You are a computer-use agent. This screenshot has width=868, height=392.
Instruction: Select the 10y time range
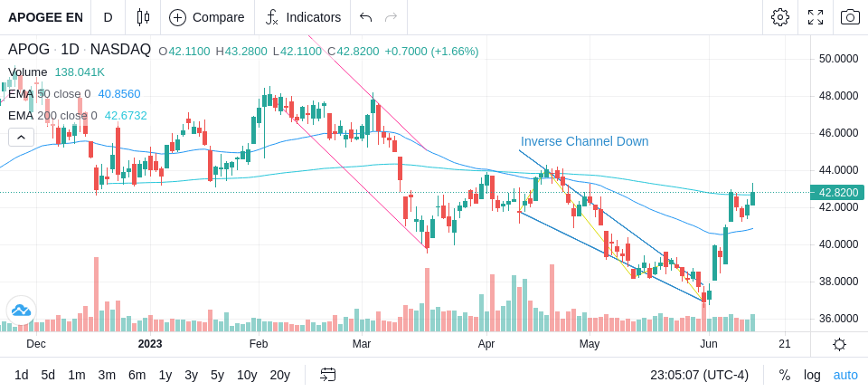247,375
